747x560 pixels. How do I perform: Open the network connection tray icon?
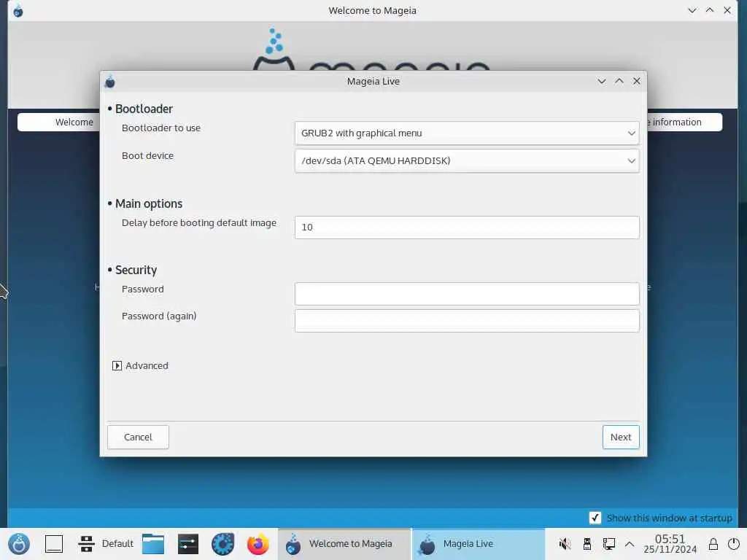point(609,544)
